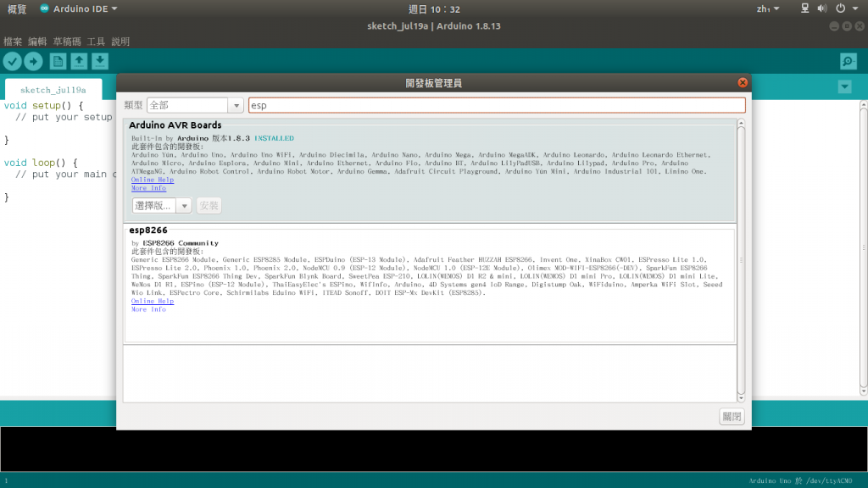Image resolution: width=868 pixels, height=488 pixels.
Task: Create a new sketch with the New icon
Action: coord(58,61)
